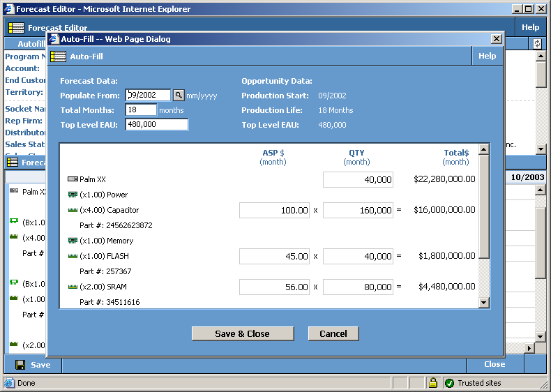Screen dimensions: 551x392
Task: Open Help in the Forecast Editor window
Action: click(x=530, y=27)
